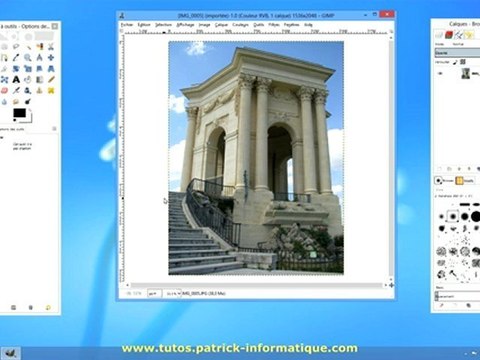
Task: Select the layer thumbnail in Calques panel
Action: point(466,73)
